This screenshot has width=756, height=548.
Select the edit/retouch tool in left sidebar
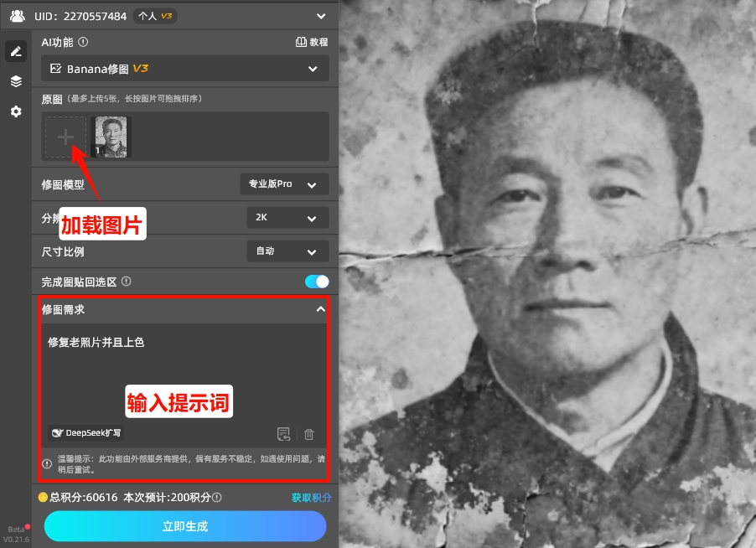(15, 51)
